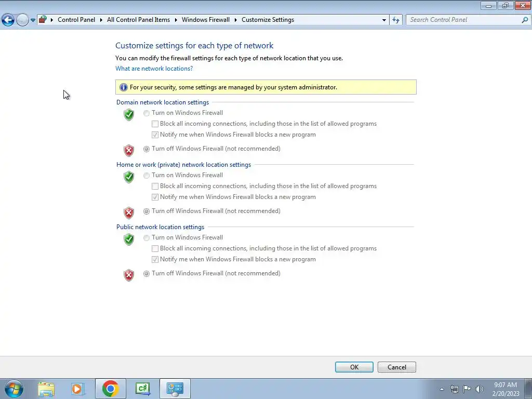The image size is (532, 399).
Task: Go to Control Panel breadcrumb
Action: tap(76, 20)
